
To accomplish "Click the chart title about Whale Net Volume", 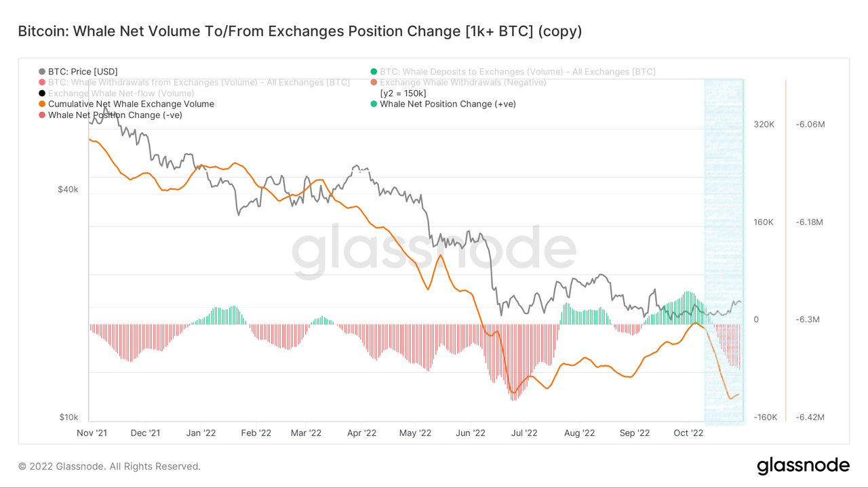I will (x=299, y=31).
